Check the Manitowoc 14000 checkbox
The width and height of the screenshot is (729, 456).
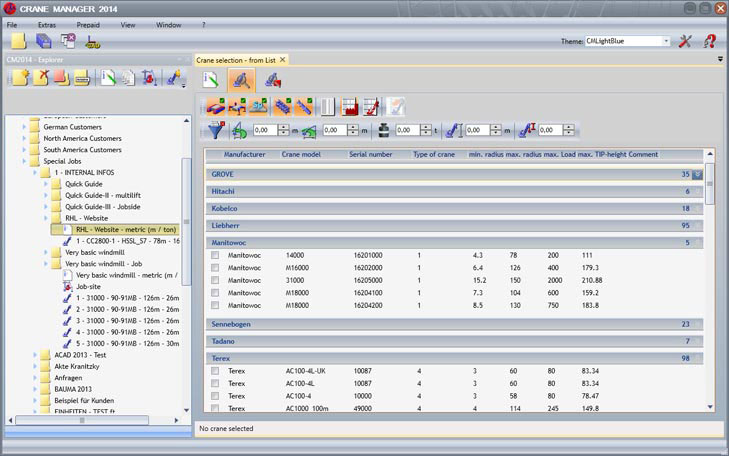coord(215,255)
